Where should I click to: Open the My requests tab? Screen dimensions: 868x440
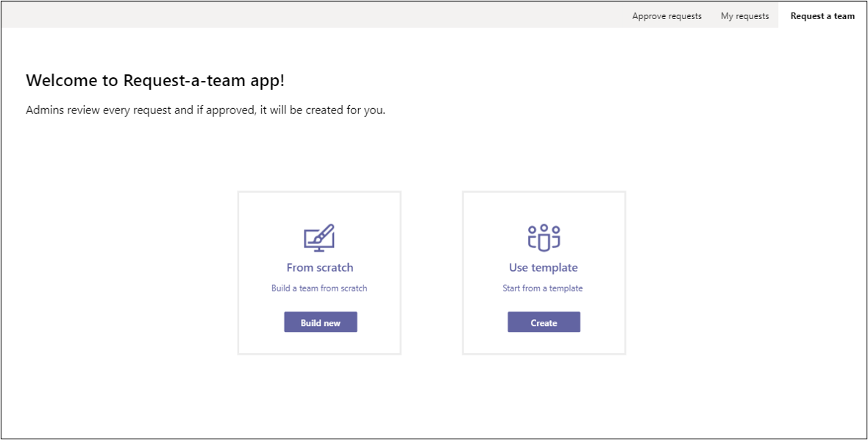click(x=744, y=15)
